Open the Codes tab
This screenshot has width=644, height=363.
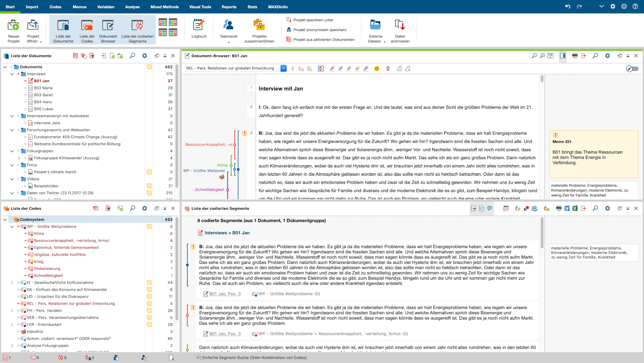55,7
